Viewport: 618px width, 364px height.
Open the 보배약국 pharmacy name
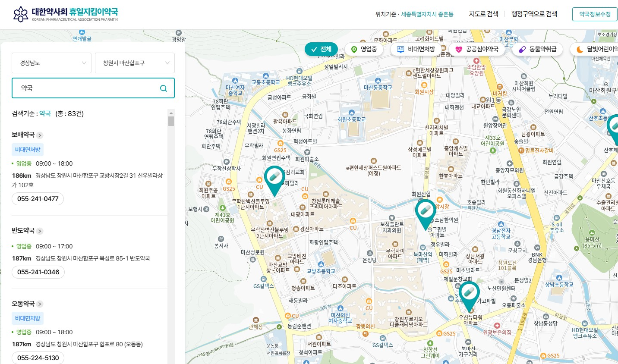click(x=23, y=135)
